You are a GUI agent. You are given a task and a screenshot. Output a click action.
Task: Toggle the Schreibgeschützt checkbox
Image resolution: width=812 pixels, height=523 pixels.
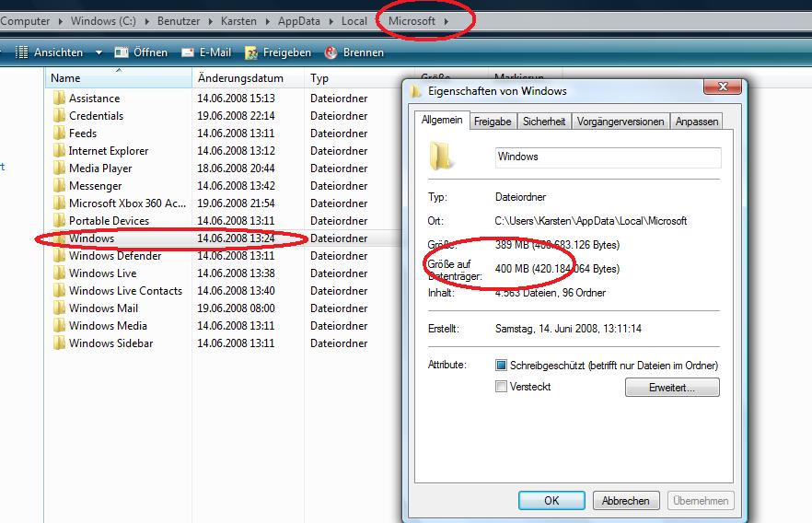[501, 365]
